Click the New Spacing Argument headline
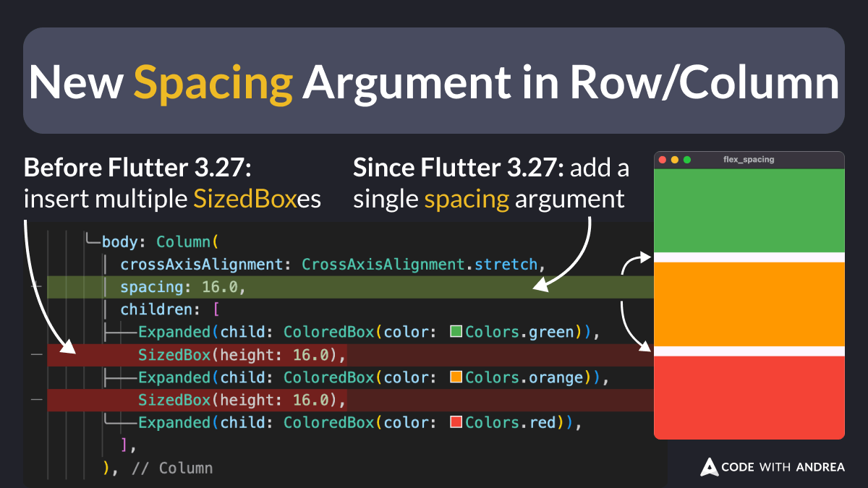 click(433, 82)
